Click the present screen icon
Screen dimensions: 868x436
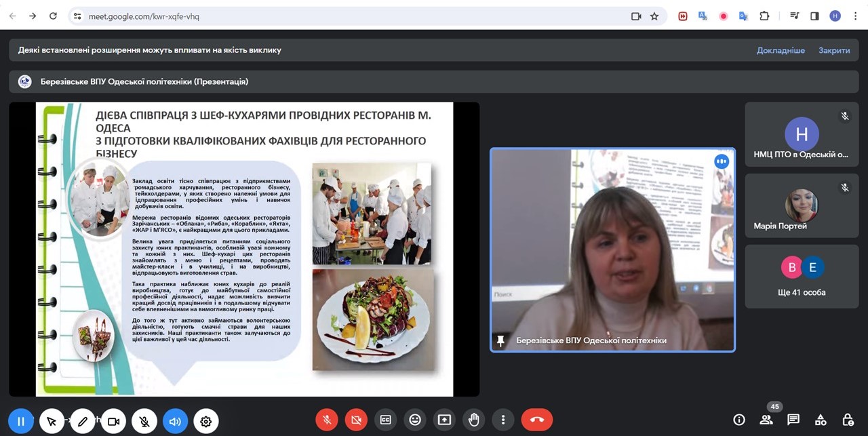[x=444, y=420]
